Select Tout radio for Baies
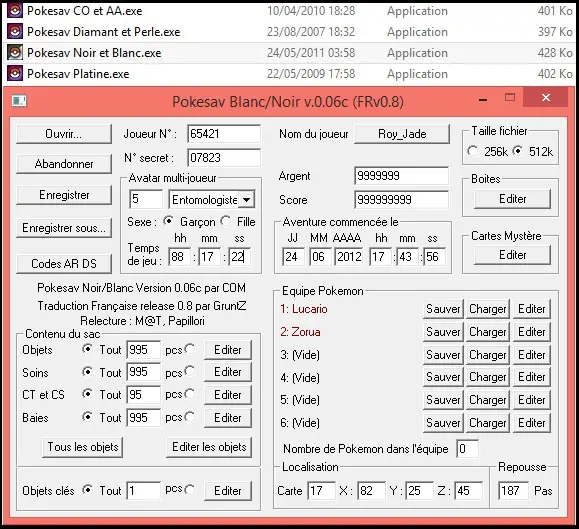Image resolution: width=579 pixels, height=529 pixels. (88, 417)
